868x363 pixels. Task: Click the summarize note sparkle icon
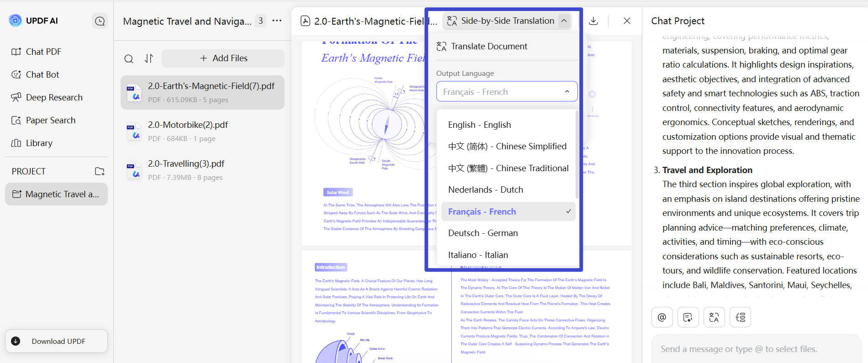[688, 317]
